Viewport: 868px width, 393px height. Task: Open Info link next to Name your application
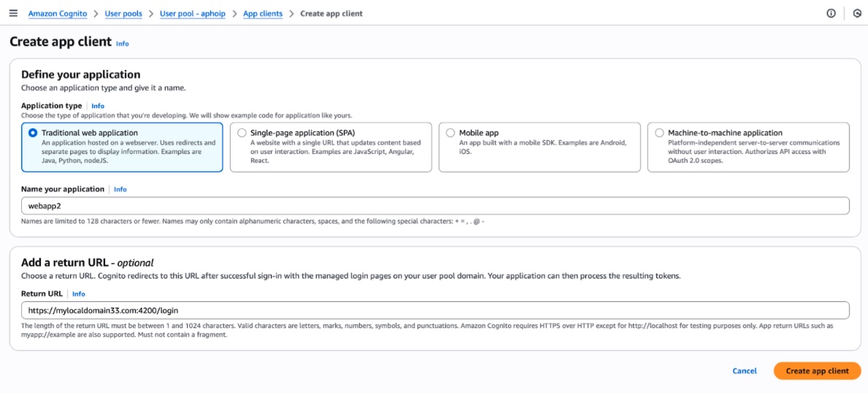pos(120,190)
